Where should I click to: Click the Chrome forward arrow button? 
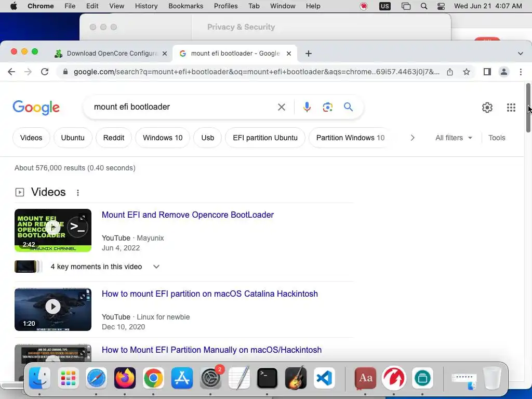28,72
